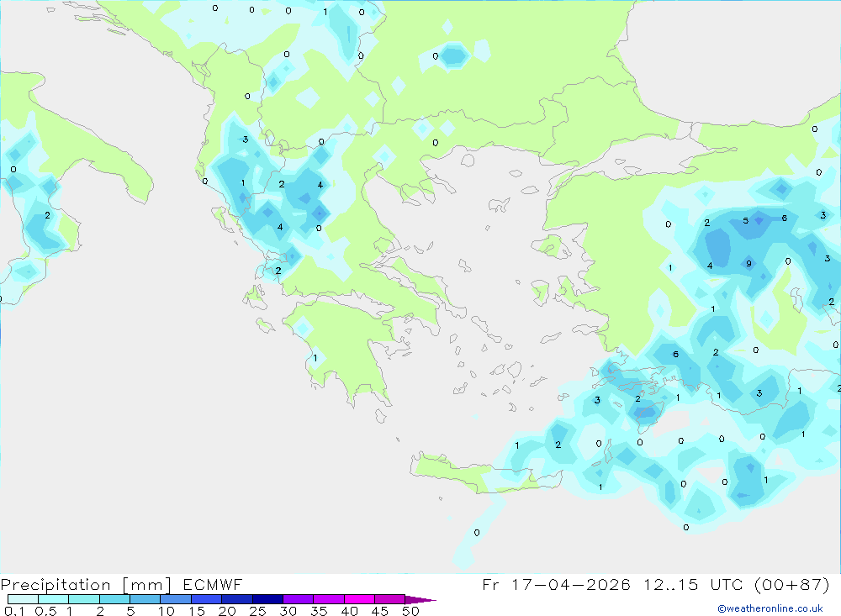Click the '45' legend scale label

tap(380, 611)
